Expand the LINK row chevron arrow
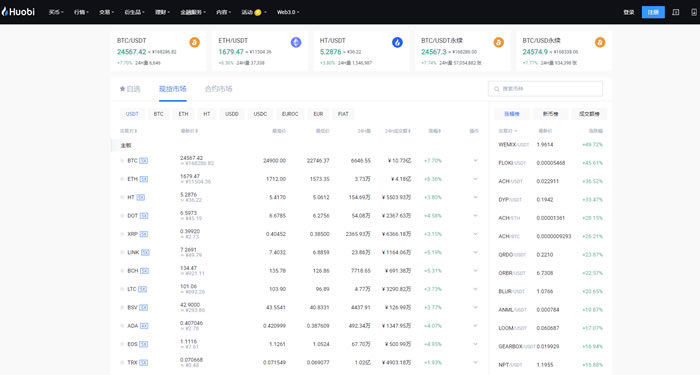 475,252
